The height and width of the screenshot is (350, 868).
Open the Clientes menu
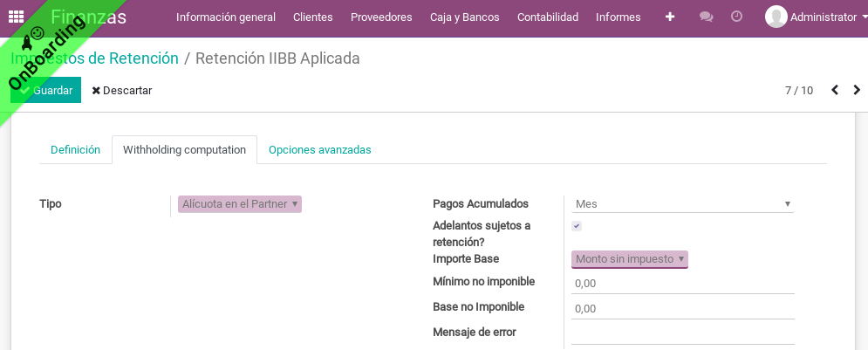point(313,17)
